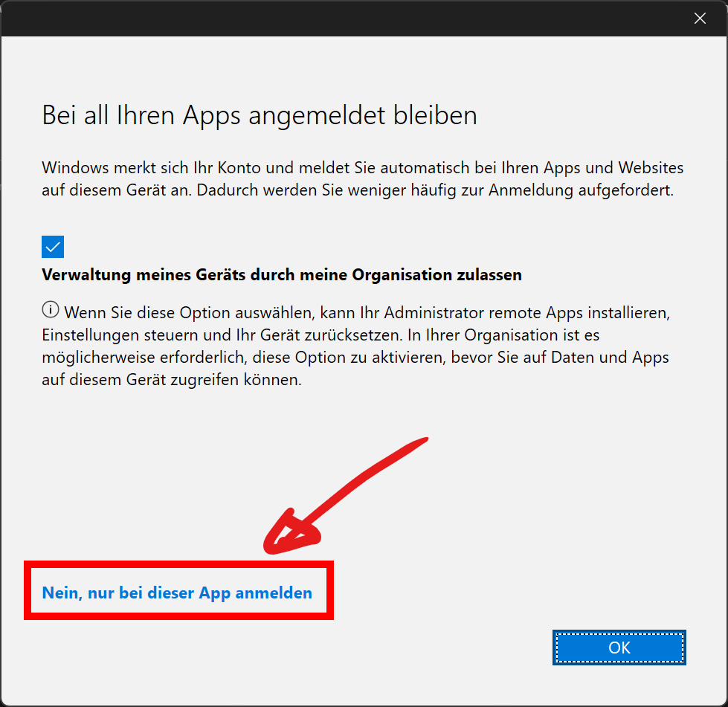728x707 pixels.
Task: Click the white checkmark inside the blue box
Action: coord(53,247)
